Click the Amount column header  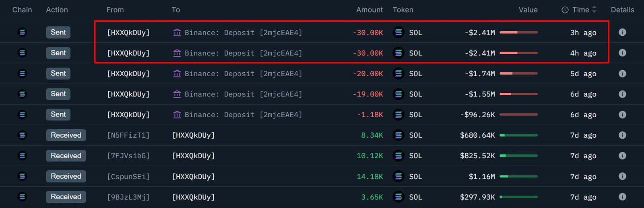pos(369,10)
